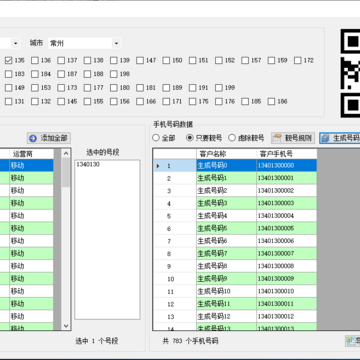Enable the 188 prefix checkbox

(x=87, y=74)
